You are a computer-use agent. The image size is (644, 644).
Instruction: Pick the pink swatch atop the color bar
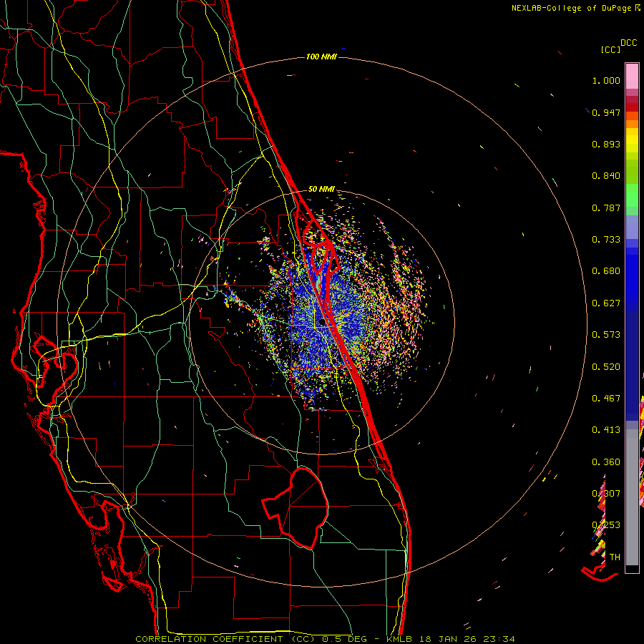coord(632,76)
